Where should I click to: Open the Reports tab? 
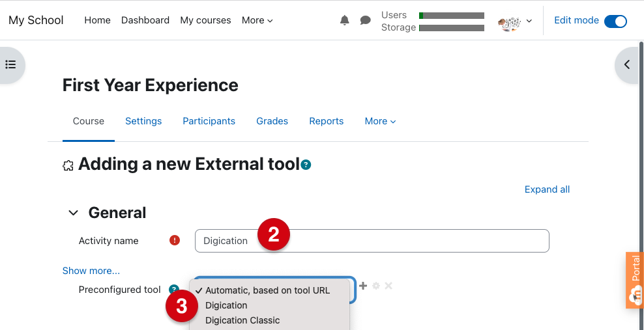(x=327, y=121)
